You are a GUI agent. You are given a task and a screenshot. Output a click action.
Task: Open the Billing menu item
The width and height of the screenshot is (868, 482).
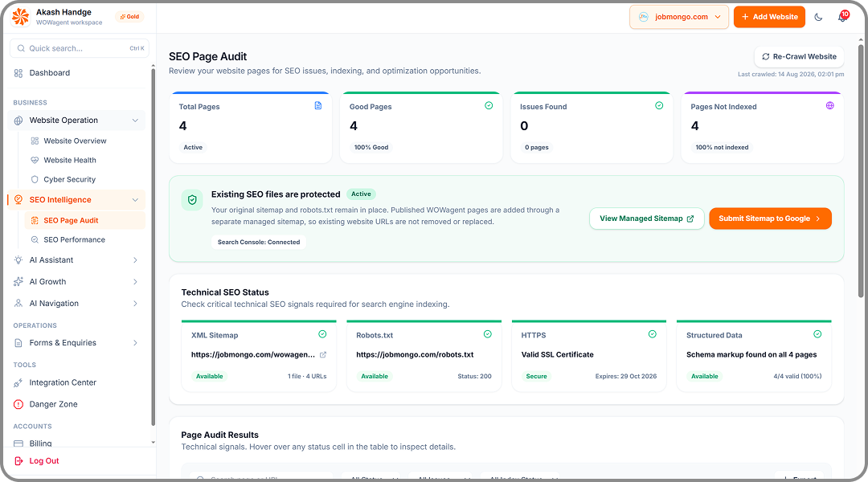(77, 443)
